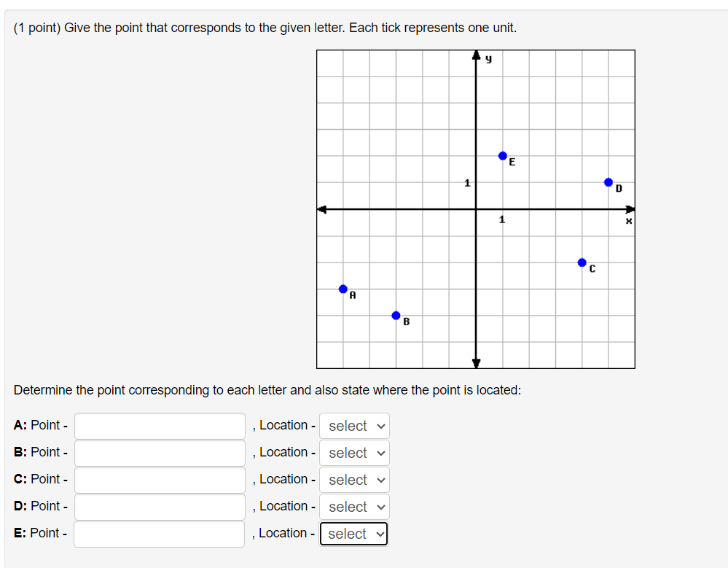The image size is (728, 568).
Task: Click point C on the graph
Action: pyautogui.click(x=582, y=262)
